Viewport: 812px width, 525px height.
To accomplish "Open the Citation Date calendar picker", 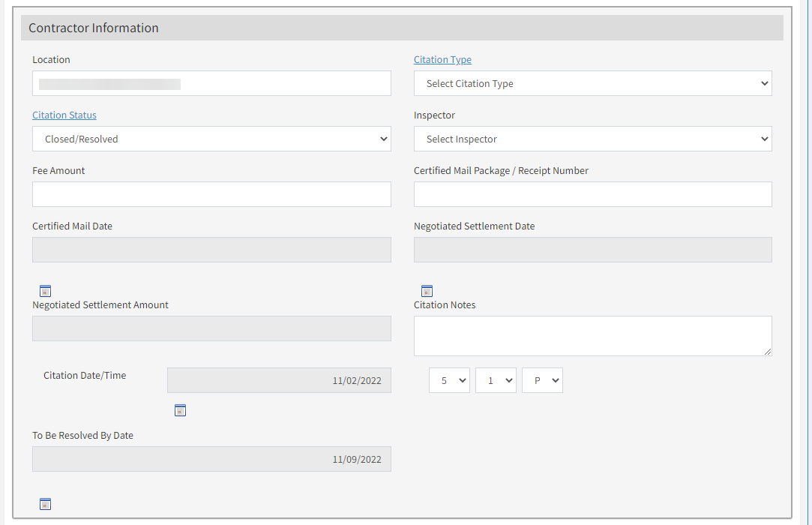I will point(180,410).
